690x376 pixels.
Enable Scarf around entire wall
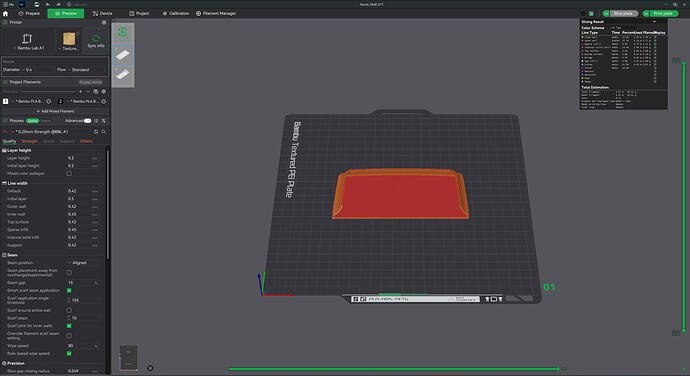point(69,310)
